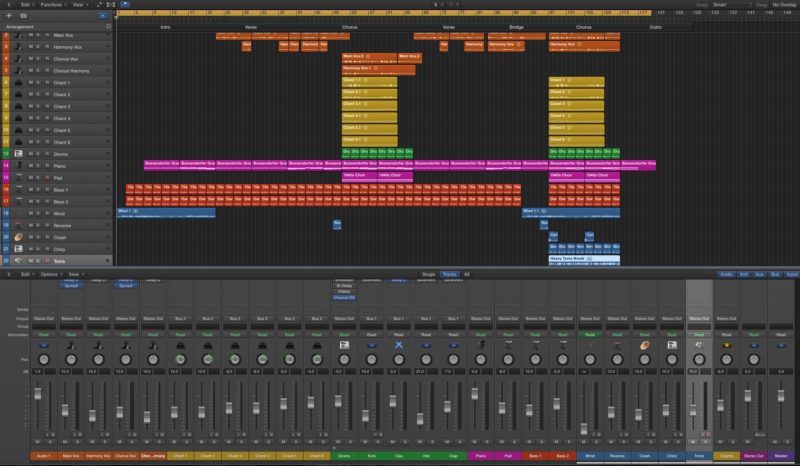Screen dimensions: 800x466
Task: Click the Bass 1 track icon
Action: click(18, 189)
